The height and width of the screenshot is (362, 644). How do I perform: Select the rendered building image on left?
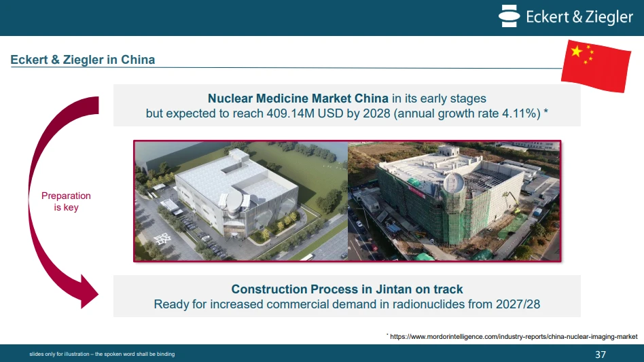pyautogui.click(x=241, y=201)
